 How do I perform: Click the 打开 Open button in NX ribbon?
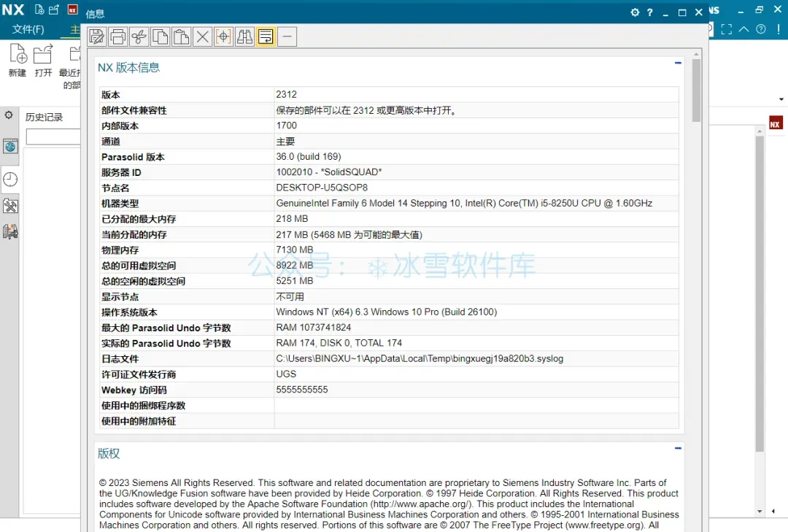[43, 61]
